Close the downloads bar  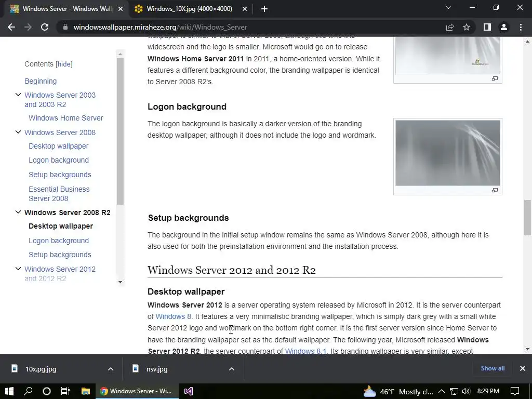523,368
